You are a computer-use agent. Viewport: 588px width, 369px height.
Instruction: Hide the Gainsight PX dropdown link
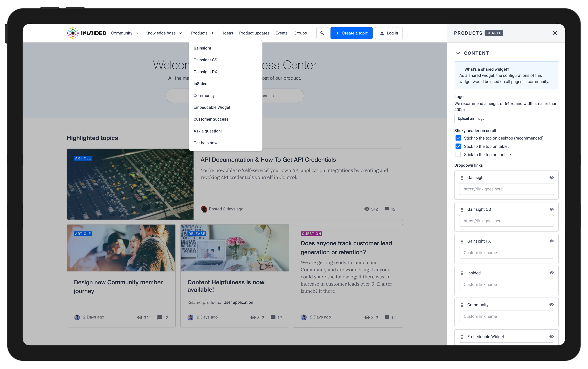coord(551,241)
